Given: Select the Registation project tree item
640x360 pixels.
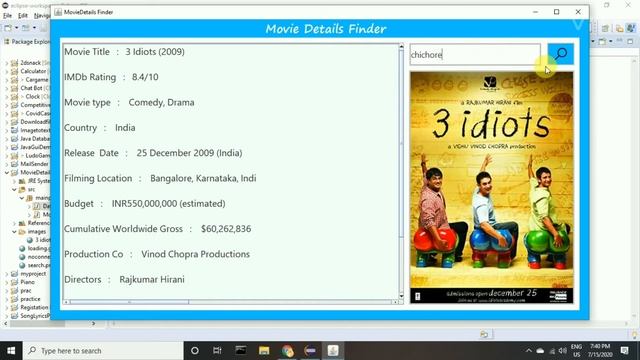Looking at the screenshot, I should click(34, 307).
